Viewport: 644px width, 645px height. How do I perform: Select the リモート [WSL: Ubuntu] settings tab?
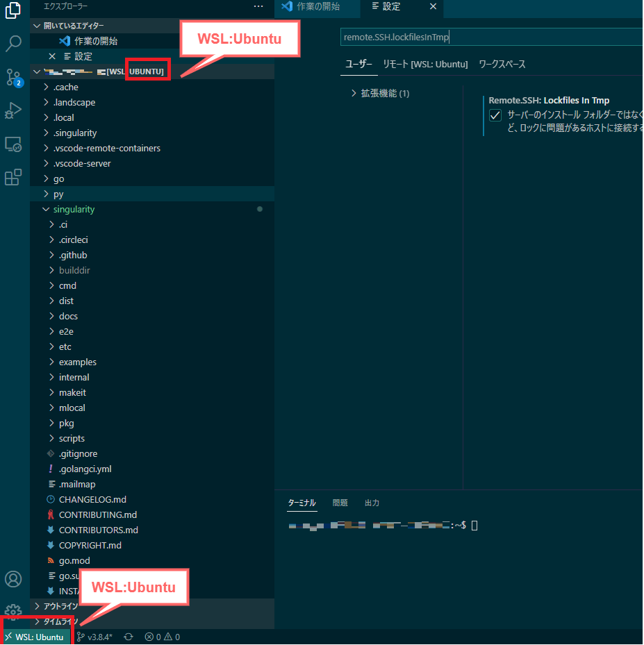coord(425,64)
